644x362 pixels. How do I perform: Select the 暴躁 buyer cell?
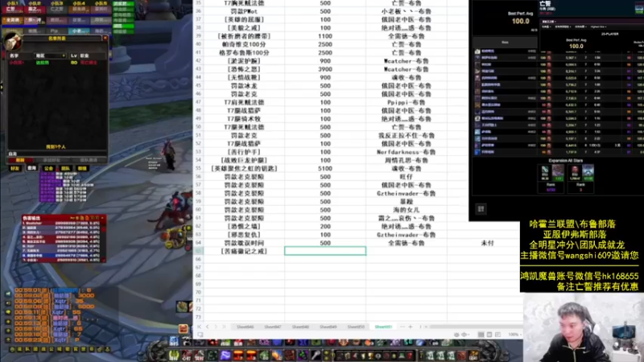point(407,202)
